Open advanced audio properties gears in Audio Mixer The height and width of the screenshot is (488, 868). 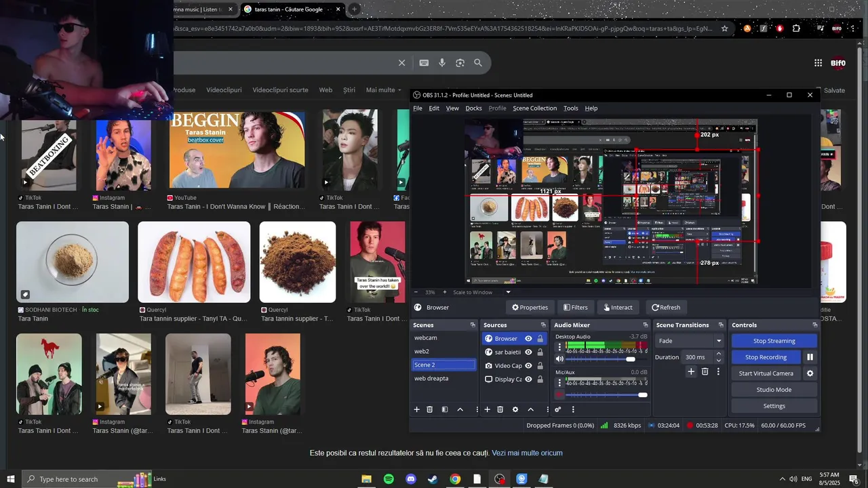[558, 409]
